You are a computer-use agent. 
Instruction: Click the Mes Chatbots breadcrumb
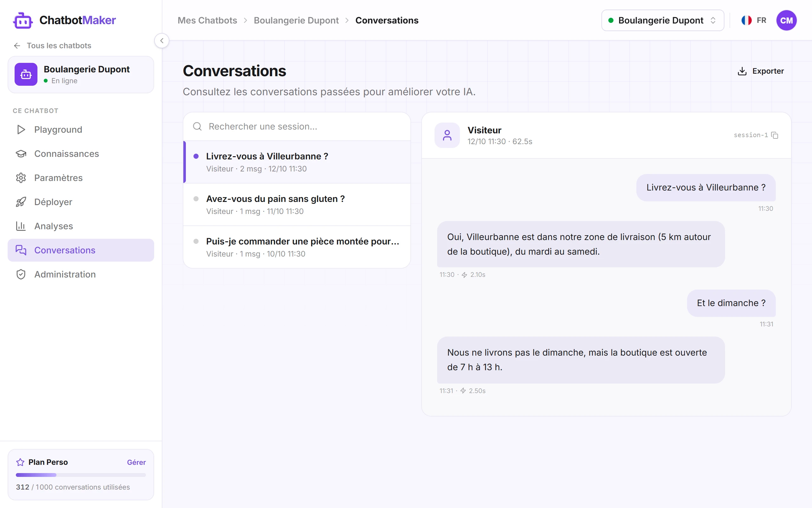207,21
